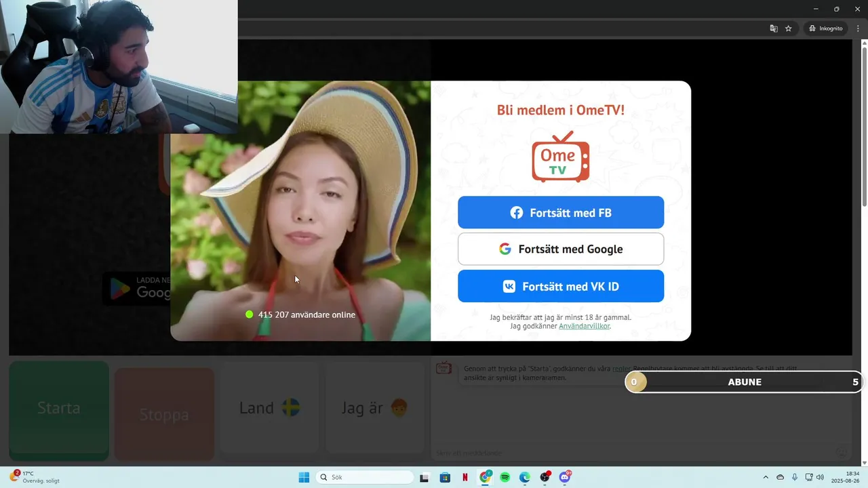
Task: Click the taskbar Sök search box
Action: coord(365,477)
